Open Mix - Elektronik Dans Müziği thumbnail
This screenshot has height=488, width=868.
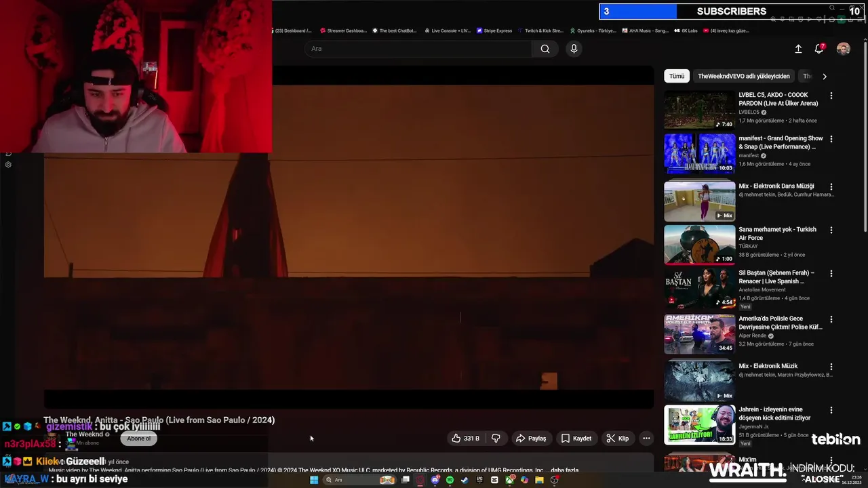point(699,201)
